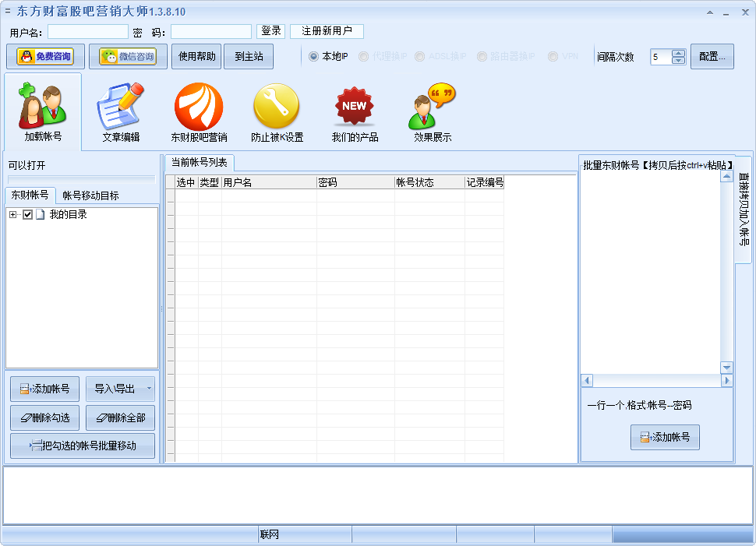Click the batch box scroll left arrow
Image resolution: width=756 pixels, height=546 pixels.
coord(587,380)
